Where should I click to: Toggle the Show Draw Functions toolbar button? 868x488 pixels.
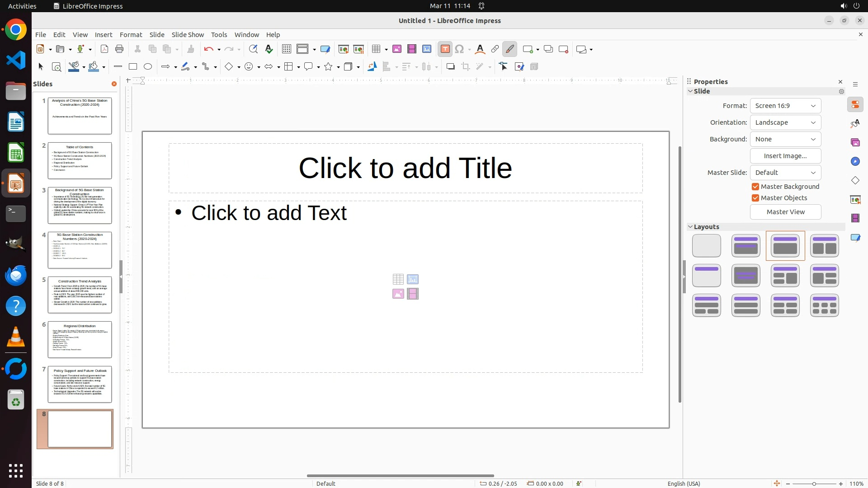tap(510, 49)
